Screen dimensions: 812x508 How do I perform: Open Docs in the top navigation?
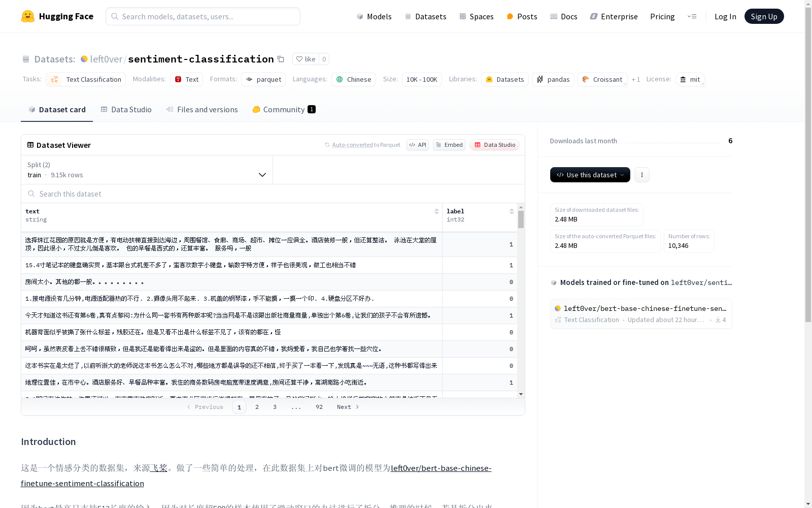coord(564,16)
